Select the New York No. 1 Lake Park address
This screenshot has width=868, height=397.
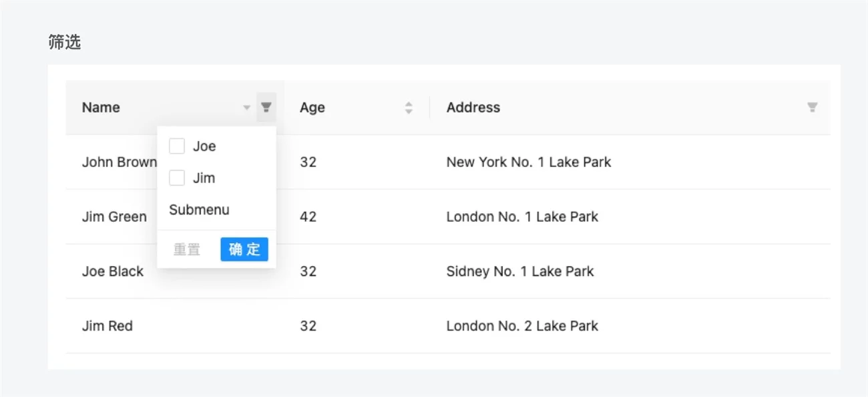point(528,162)
